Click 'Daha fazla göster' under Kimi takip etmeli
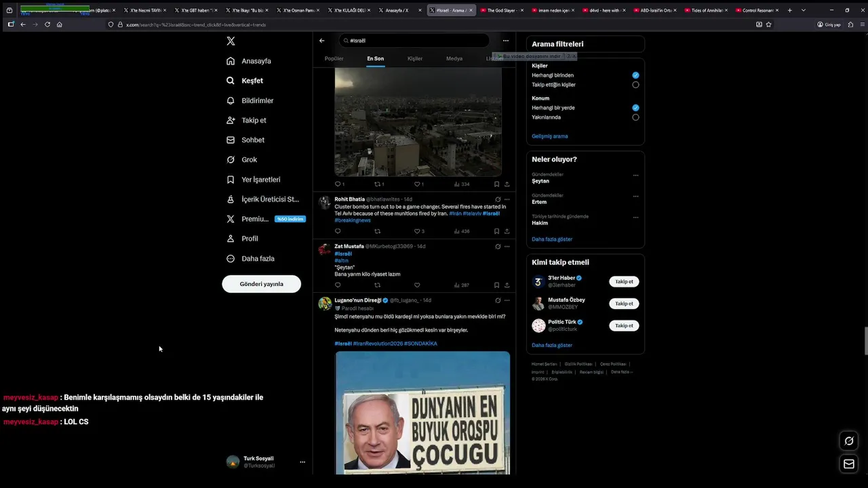This screenshot has height=488, width=868. coord(552,346)
